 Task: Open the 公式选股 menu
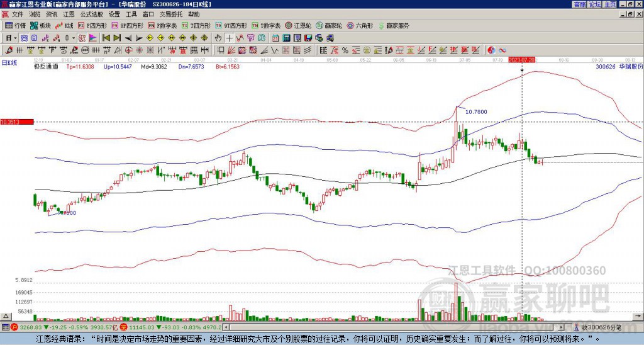pos(91,14)
